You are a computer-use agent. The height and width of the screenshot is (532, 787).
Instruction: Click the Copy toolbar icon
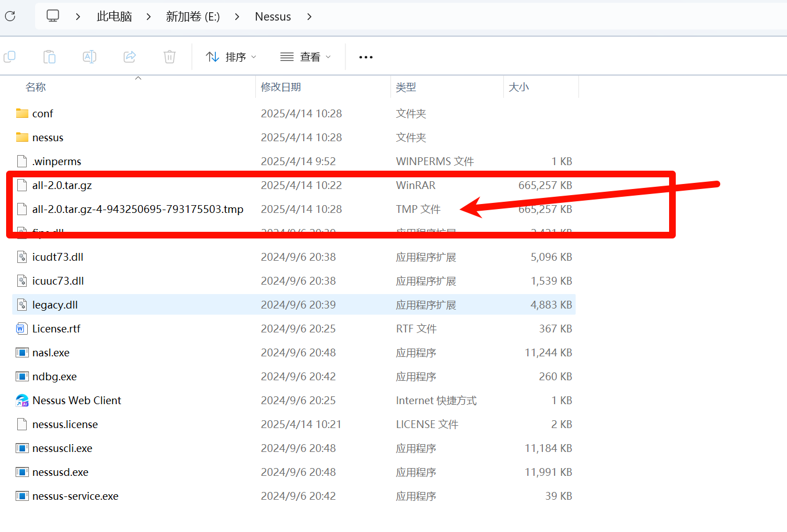point(9,57)
